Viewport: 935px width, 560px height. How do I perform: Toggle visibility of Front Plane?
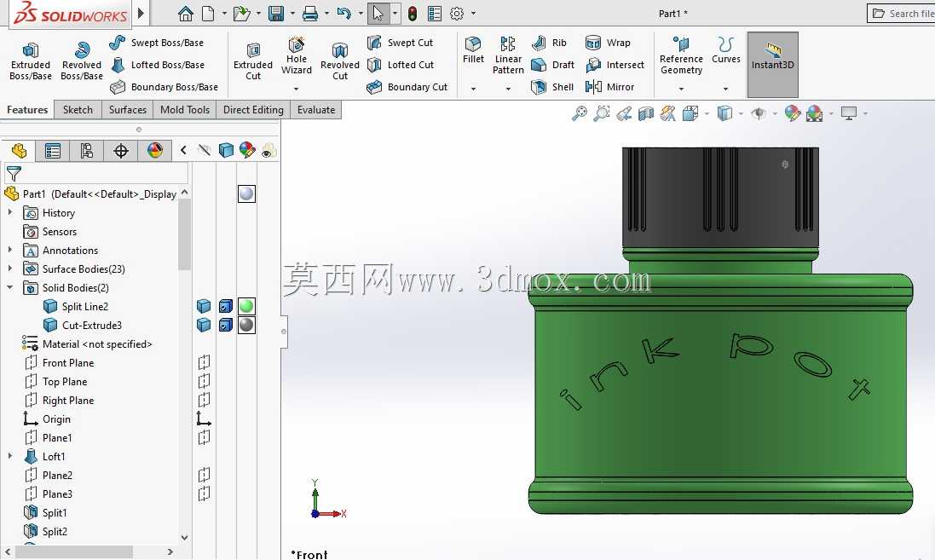(204, 362)
